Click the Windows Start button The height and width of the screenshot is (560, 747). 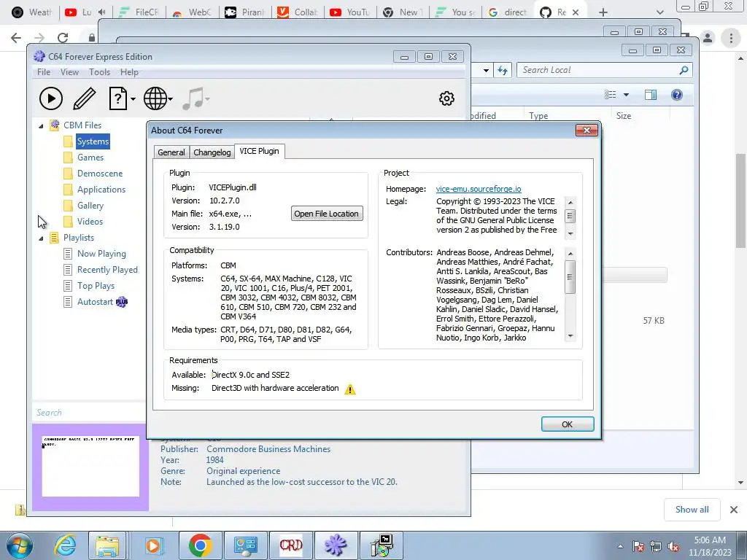coord(19,545)
